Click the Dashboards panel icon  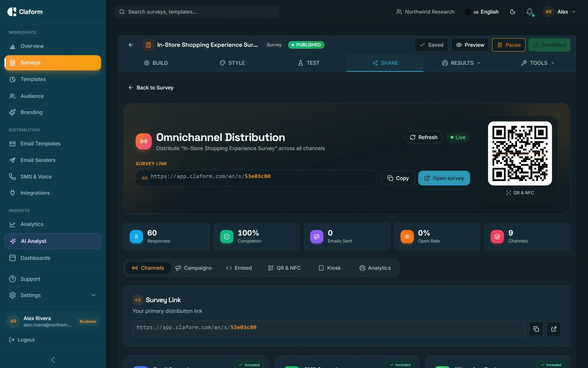click(x=12, y=258)
